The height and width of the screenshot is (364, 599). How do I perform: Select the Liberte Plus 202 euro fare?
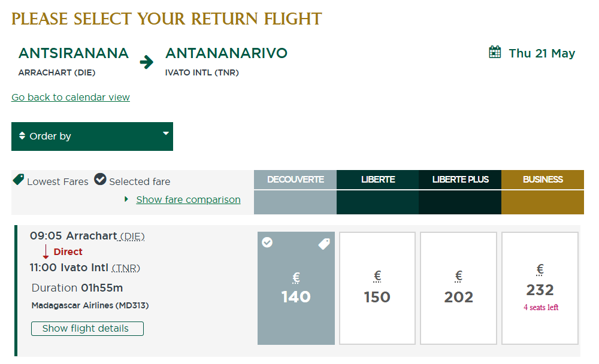point(458,289)
